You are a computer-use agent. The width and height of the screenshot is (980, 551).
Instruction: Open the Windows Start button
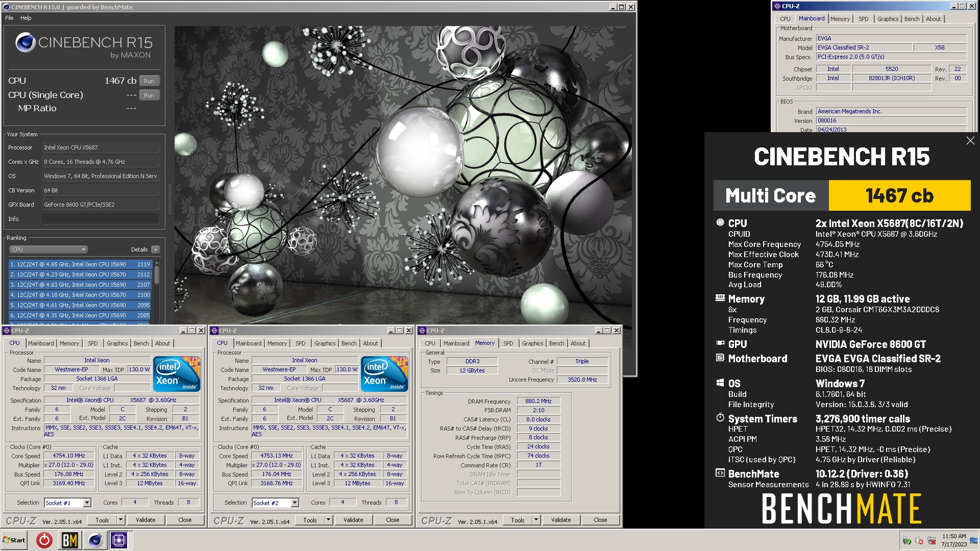(x=14, y=540)
